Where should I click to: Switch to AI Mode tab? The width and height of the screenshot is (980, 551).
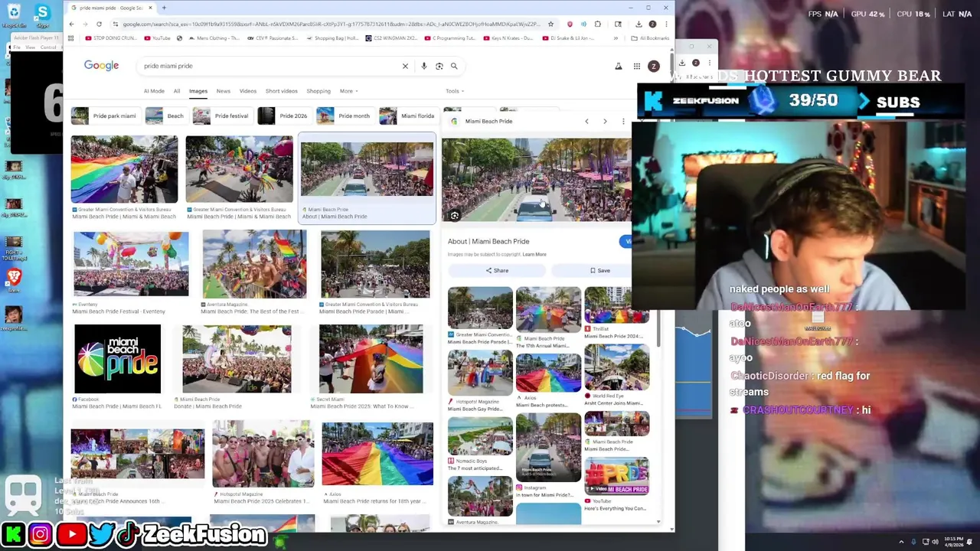click(x=154, y=91)
